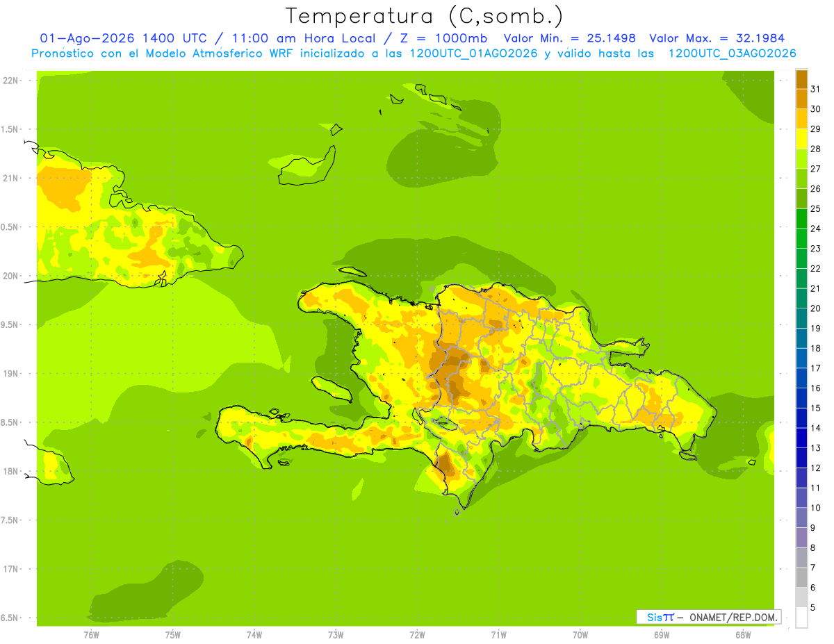
Task: Click the gray legend band between 6 and 7
Action: 801,577
